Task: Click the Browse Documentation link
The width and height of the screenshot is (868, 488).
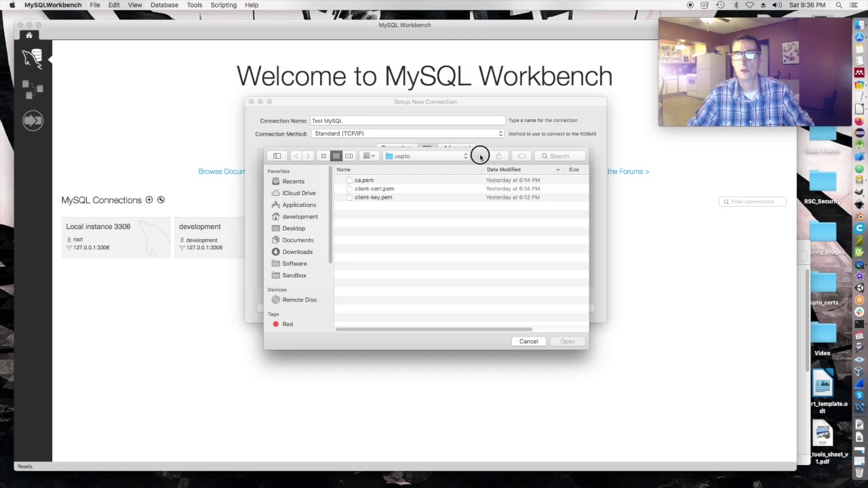Action: click(222, 171)
